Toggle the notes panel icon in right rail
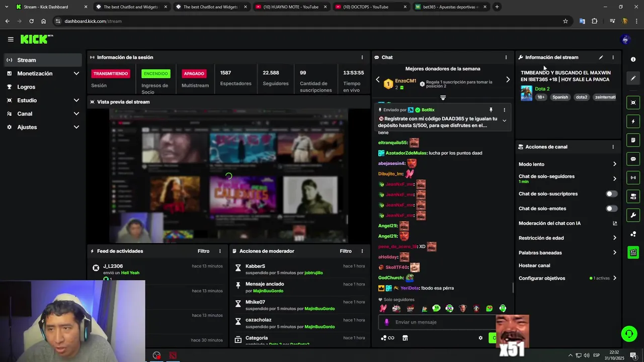644x362 pixels. coord(633,140)
